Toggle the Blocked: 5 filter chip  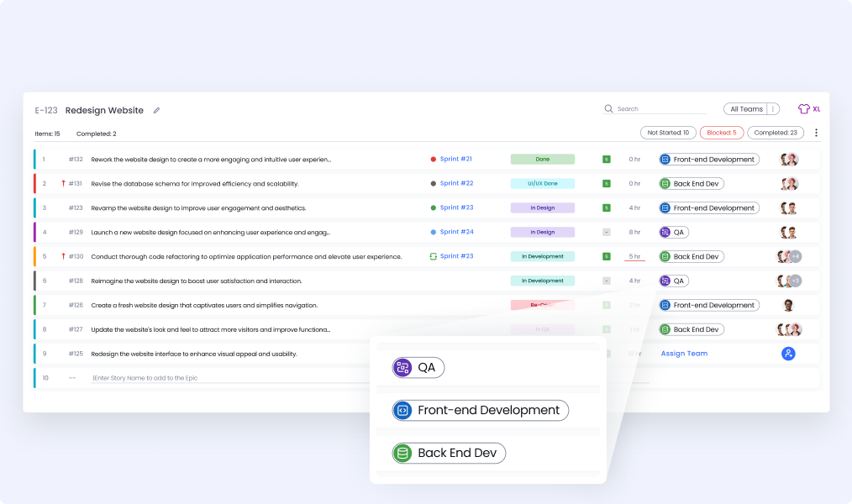click(x=721, y=133)
